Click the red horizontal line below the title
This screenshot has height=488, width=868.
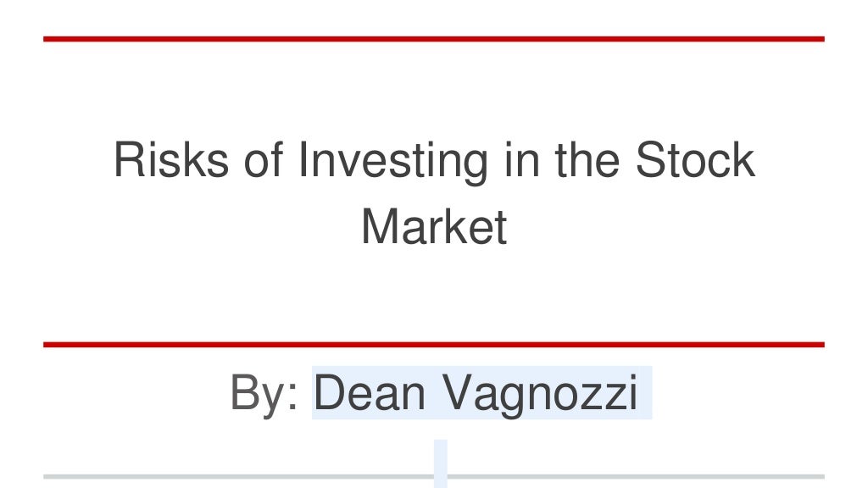click(434, 345)
